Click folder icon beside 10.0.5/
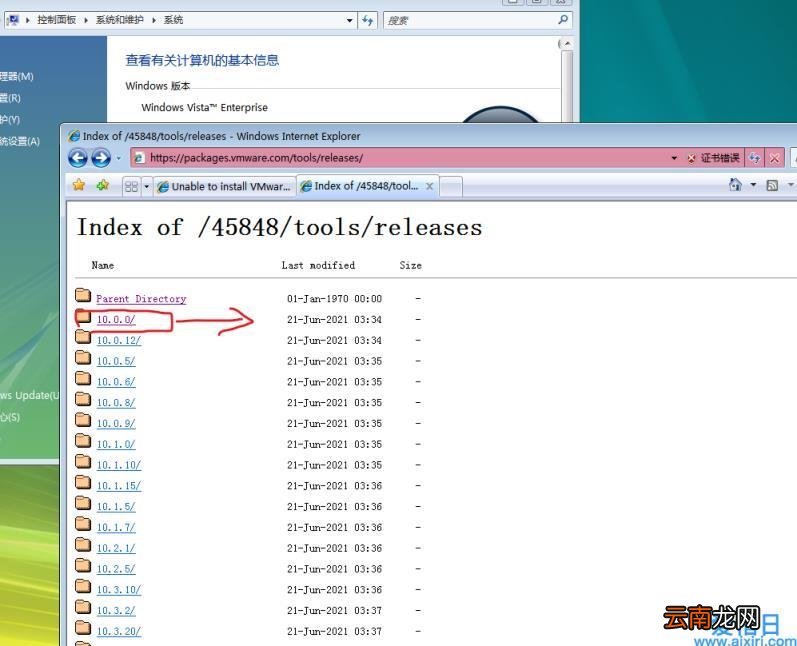The height and width of the screenshot is (646, 797). pyautogui.click(x=83, y=358)
